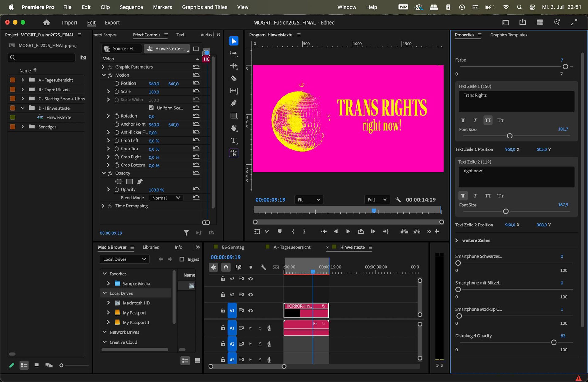This screenshot has height=382, width=588.
Task: Open the Sequence menu
Action: point(131,7)
